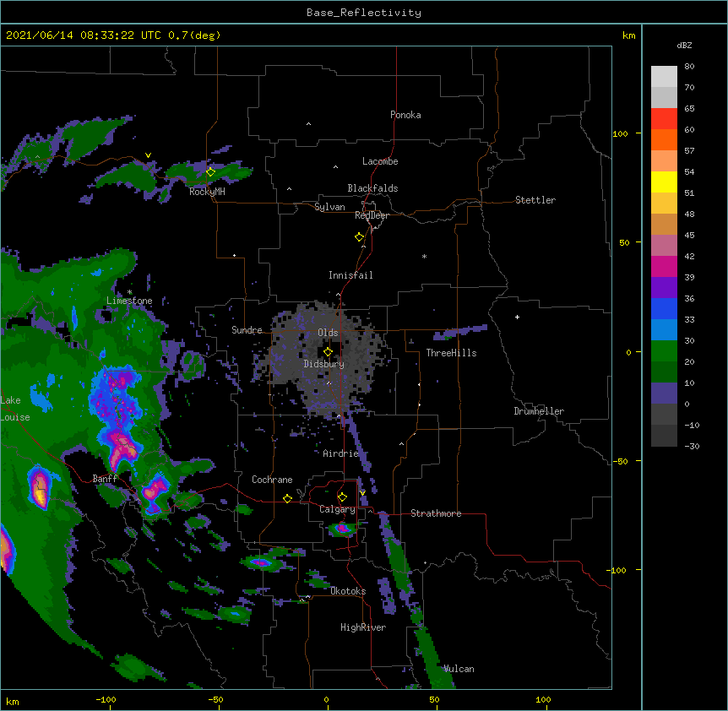Click the Sundre label
Viewport: 728px width, 711px height.
coord(247,330)
